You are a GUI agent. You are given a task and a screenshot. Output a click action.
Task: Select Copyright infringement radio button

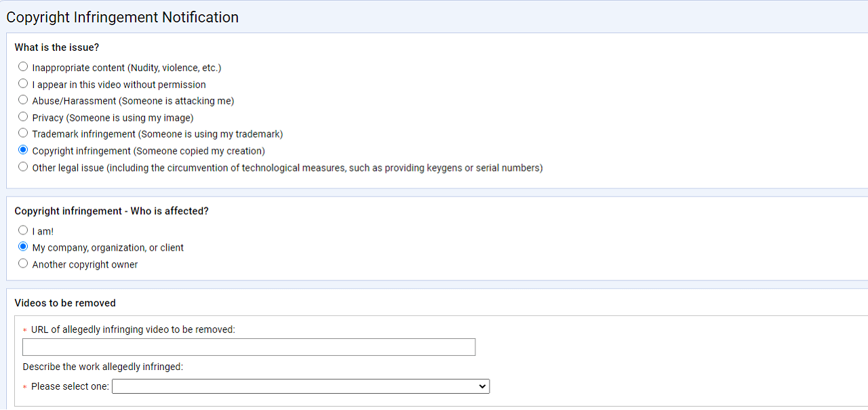23,150
